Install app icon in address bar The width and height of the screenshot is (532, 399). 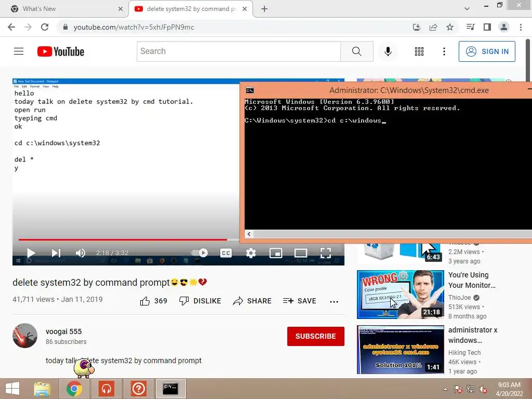coord(417,27)
